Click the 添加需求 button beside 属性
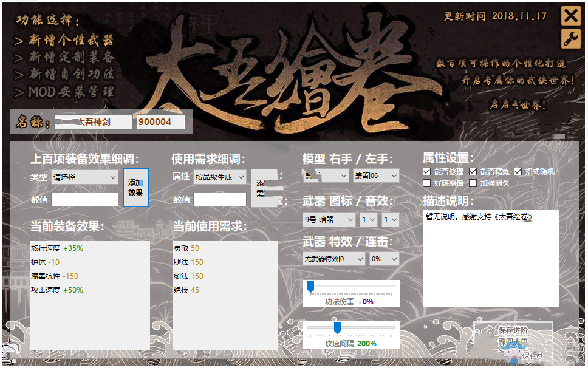Screen dimensions: 588x368 tap(265, 188)
